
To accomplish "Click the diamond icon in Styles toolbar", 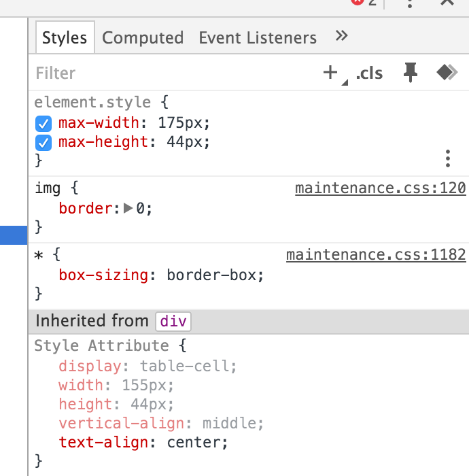I will click(447, 73).
